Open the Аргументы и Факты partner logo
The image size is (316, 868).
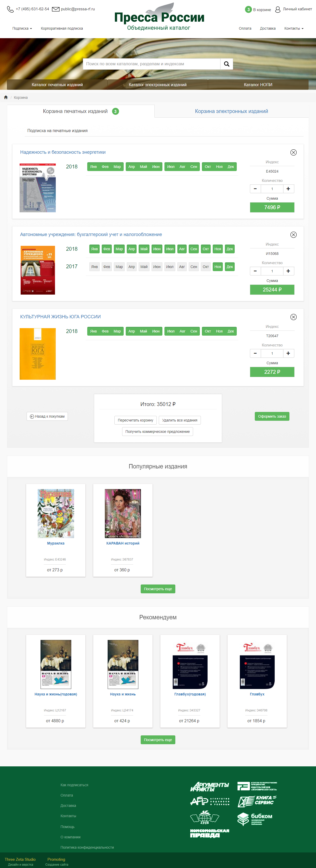click(209, 787)
